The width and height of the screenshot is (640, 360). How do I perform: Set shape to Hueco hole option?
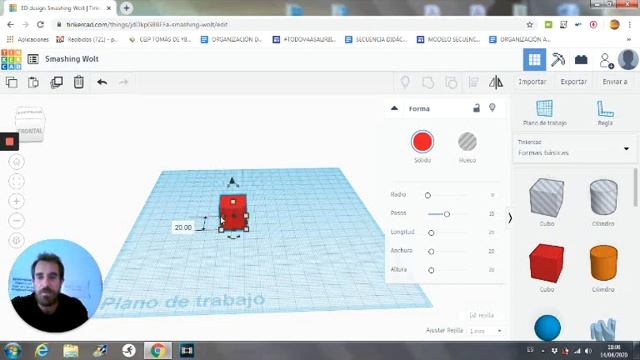point(467,142)
